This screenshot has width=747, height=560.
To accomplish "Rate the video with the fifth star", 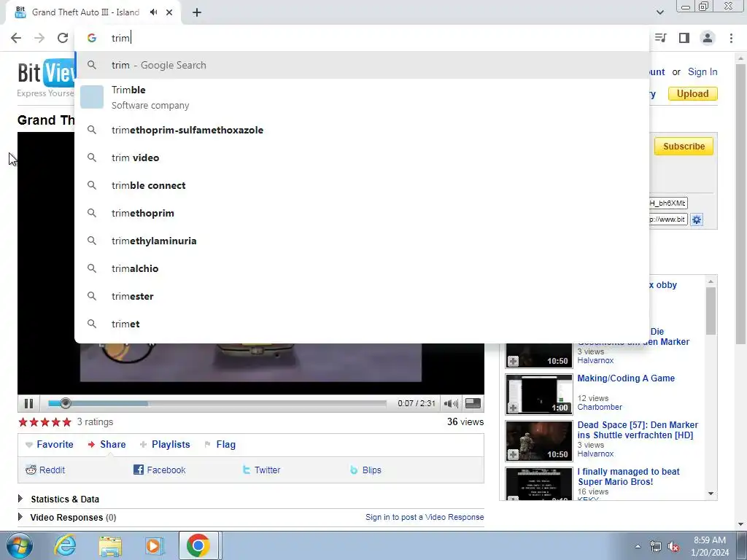I will pos(66,422).
